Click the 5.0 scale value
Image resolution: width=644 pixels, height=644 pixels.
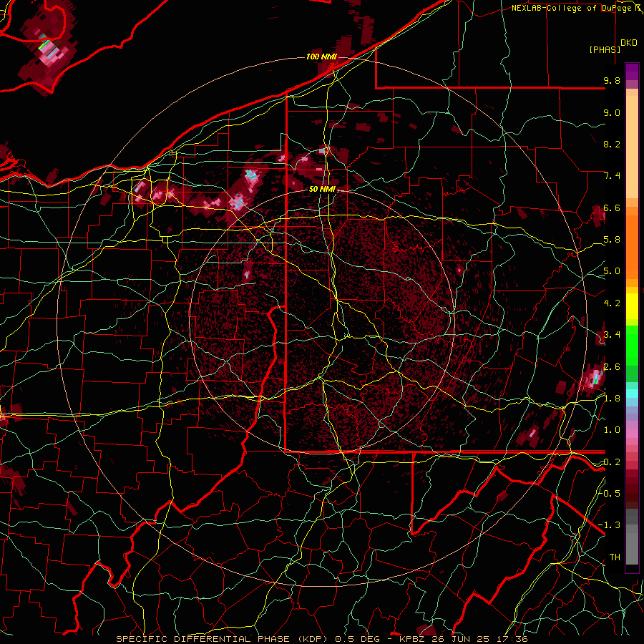point(612,271)
